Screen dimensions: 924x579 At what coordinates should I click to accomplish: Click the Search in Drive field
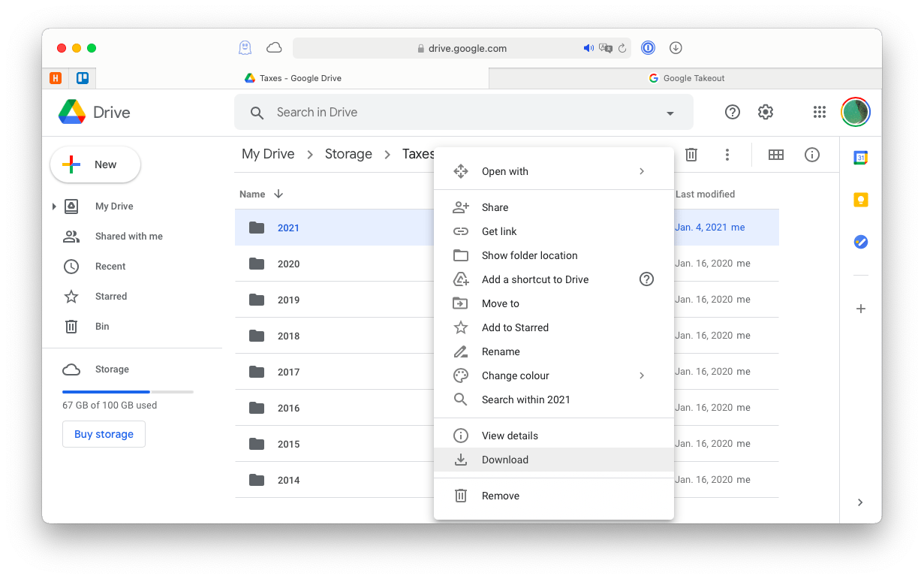[x=464, y=112]
